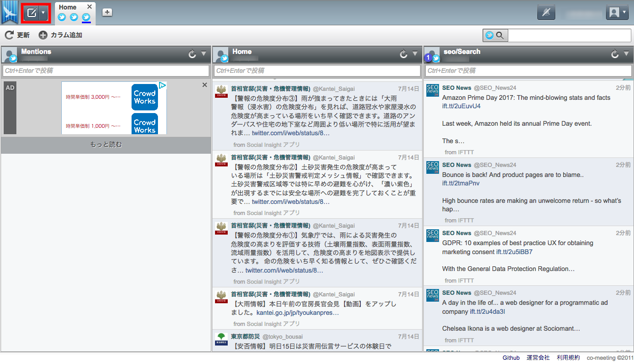Open the ift.tt/2uEuvU4 link
Image resolution: width=634 pixels, height=364 pixels.
pos(461,106)
